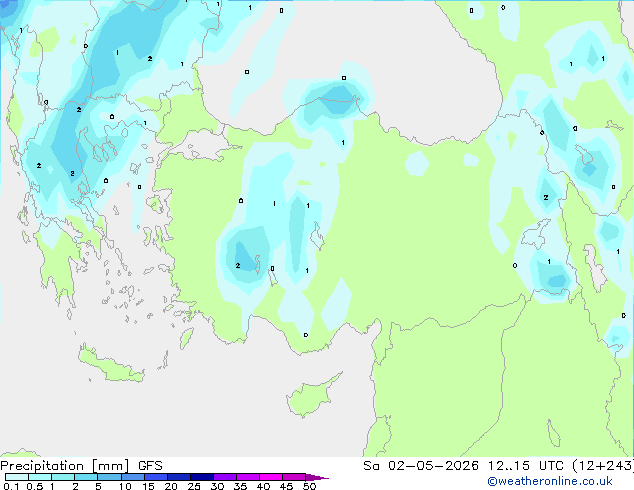Viewport: 634px width, 490px height.
Task: Click the "50" legend label
Action: point(309,486)
